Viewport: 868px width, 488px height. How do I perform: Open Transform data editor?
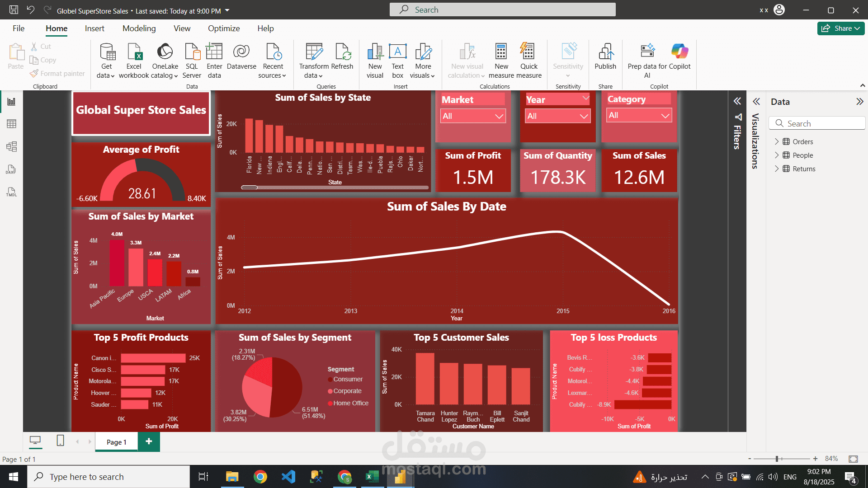pyautogui.click(x=314, y=61)
